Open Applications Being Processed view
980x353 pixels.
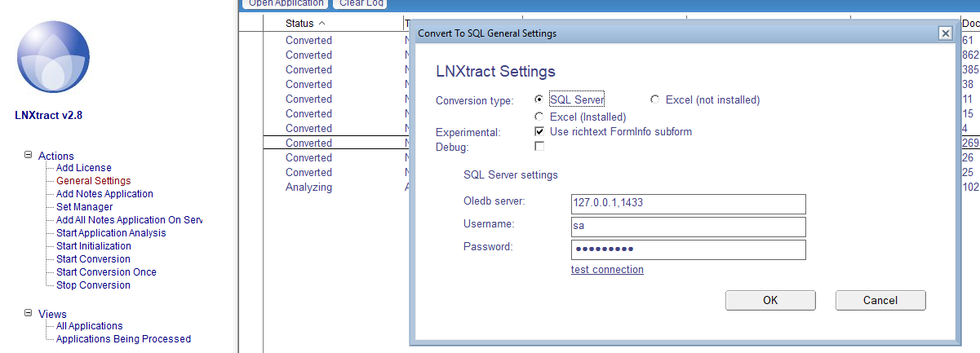pos(123,339)
